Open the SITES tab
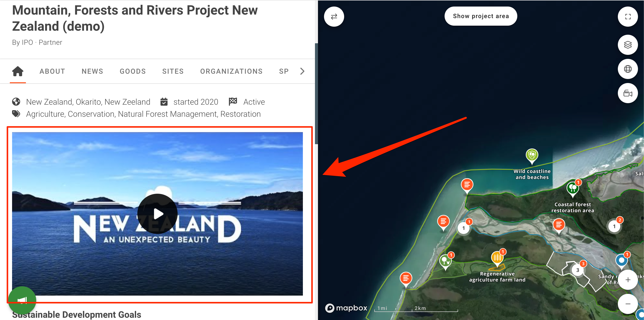 coord(173,71)
